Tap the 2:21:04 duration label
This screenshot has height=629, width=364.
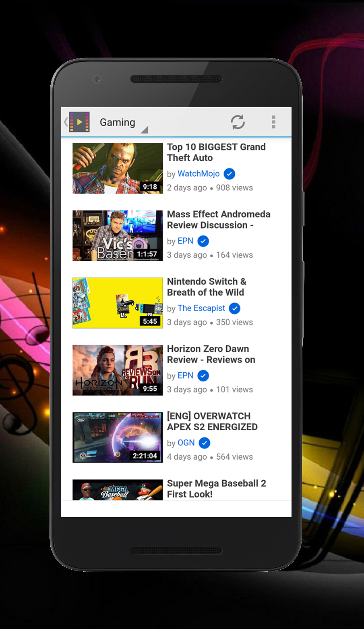pyautogui.click(x=145, y=456)
